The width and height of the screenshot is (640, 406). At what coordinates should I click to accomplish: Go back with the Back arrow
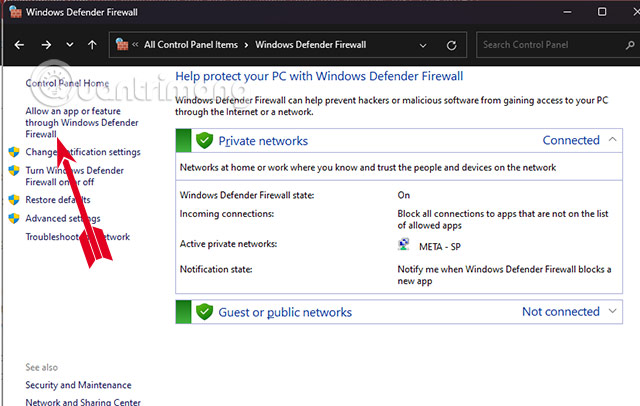19,45
